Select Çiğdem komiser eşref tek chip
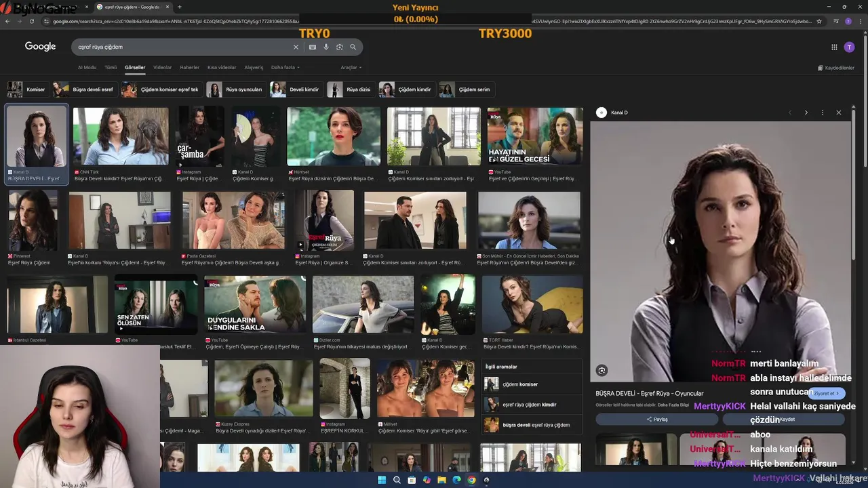 (161, 89)
